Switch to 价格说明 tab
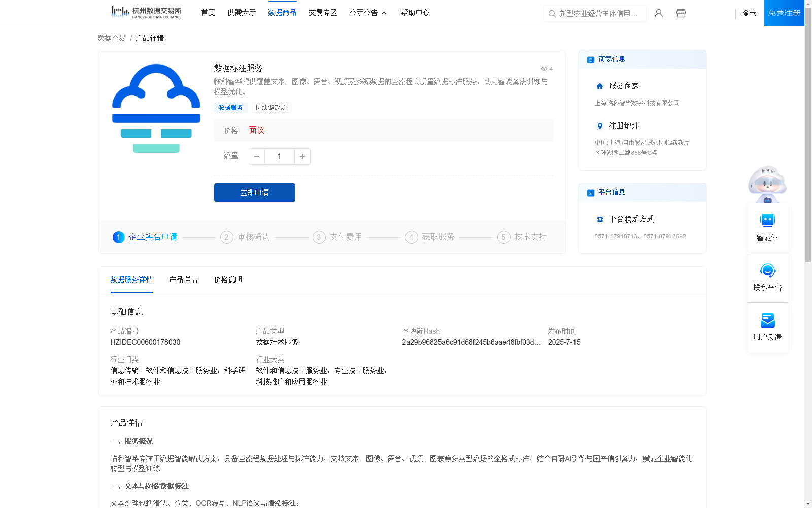Viewport: 812px width, 508px height. [x=228, y=280]
